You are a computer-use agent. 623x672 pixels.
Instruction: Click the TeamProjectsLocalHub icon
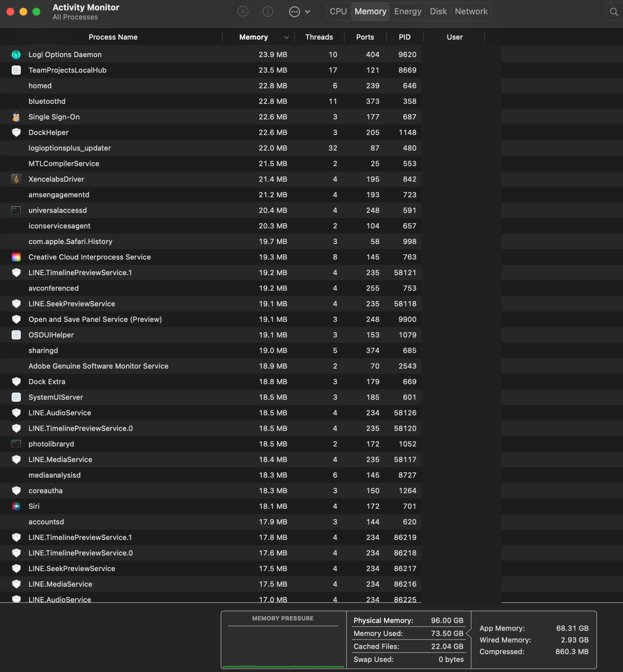pos(16,70)
